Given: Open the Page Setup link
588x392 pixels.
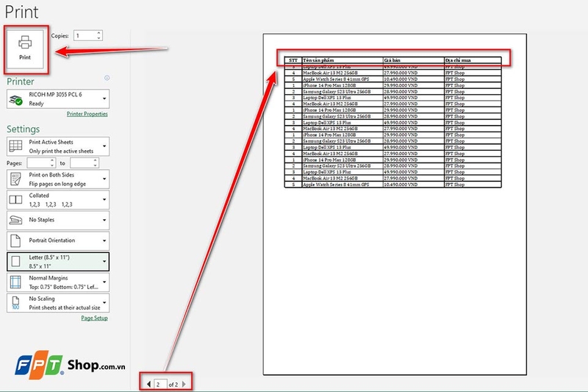Looking at the screenshot, I should click(95, 318).
